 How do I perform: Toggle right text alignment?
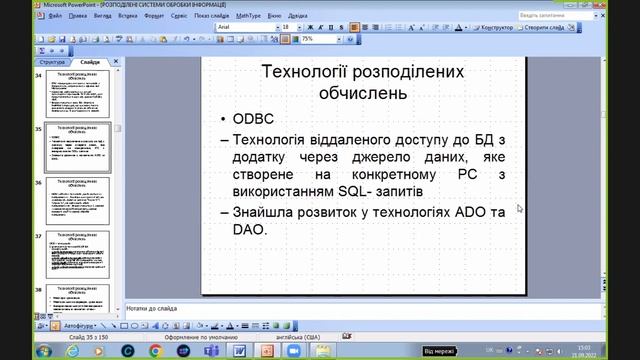(x=376, y=27)
